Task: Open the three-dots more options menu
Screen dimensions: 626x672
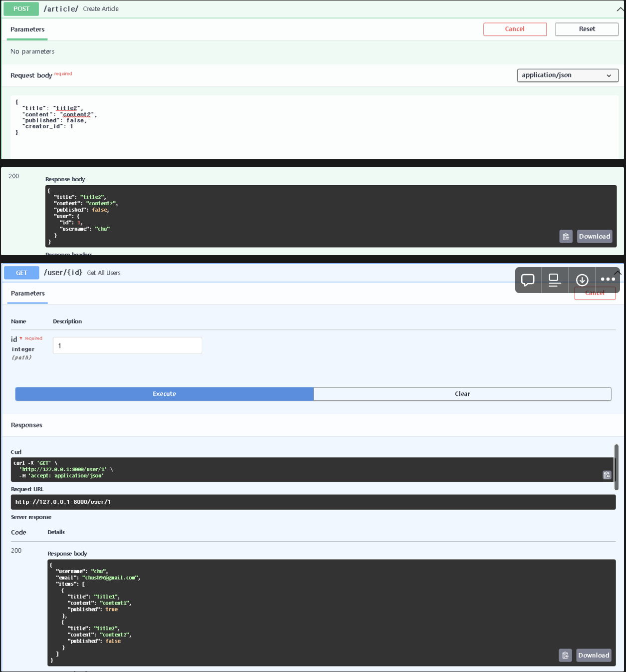Action: 608,280
